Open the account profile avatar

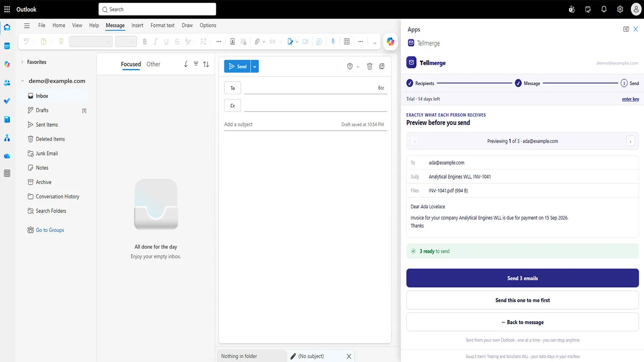click(x=636, y=9)
